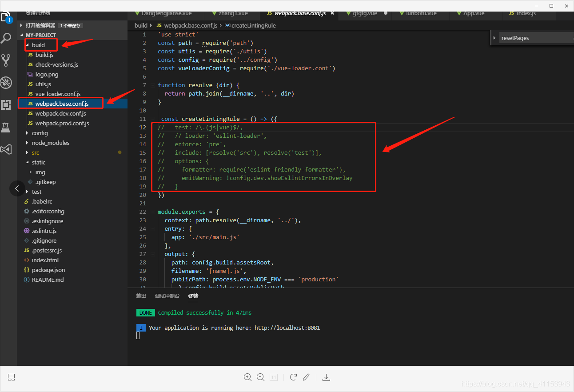Open the Extensions view

pos(6,105)
